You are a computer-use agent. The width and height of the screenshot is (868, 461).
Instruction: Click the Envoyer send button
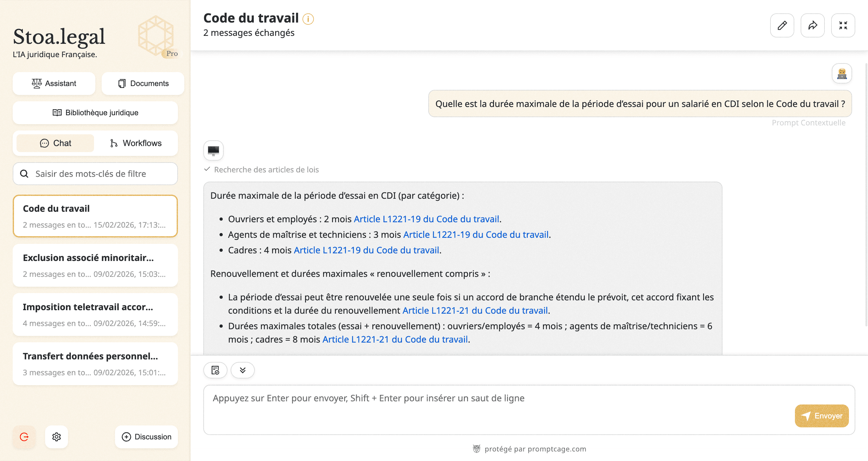pos(821,416)
